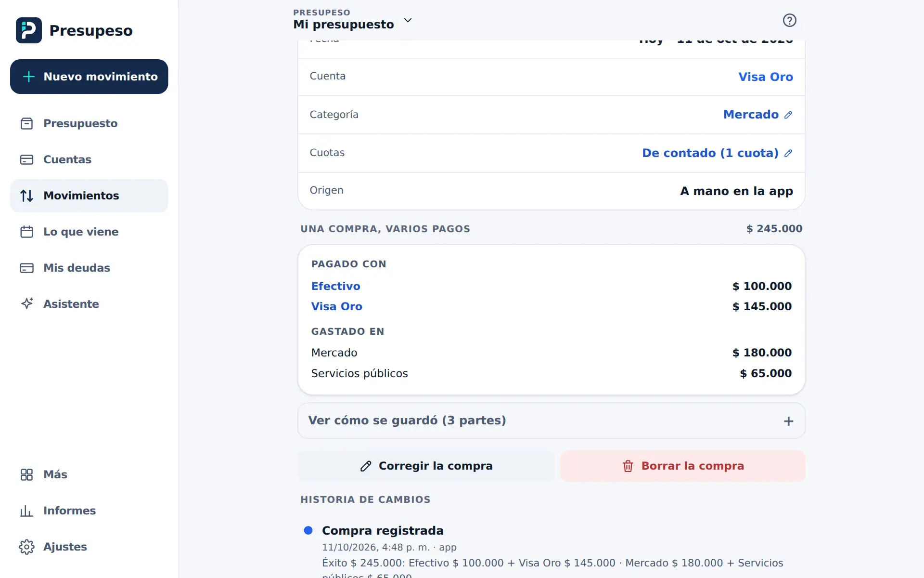Open the Cuentas sidebar item

(x=89, y=159)
